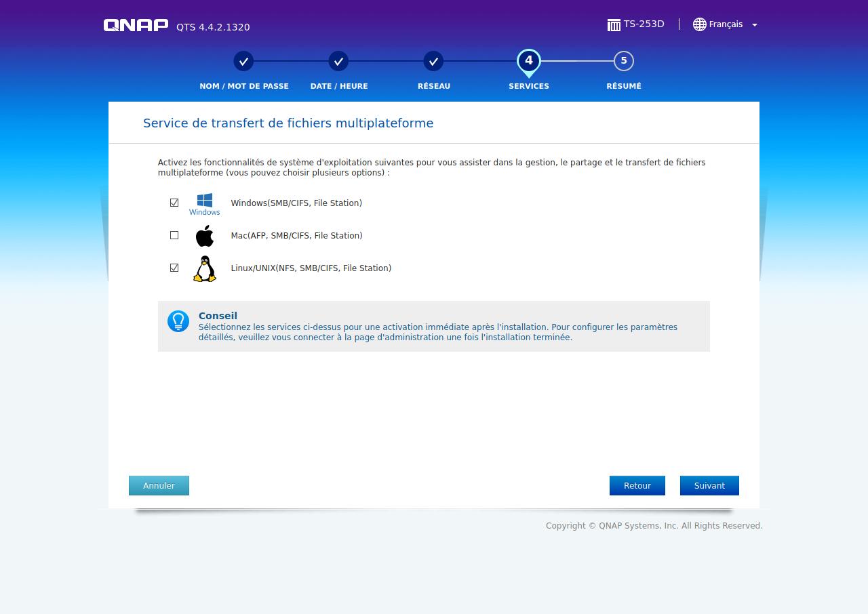868x614 pixels.
Task: Open the Français language dropdown
Action: pyautogui.click(x=726, y=24)
